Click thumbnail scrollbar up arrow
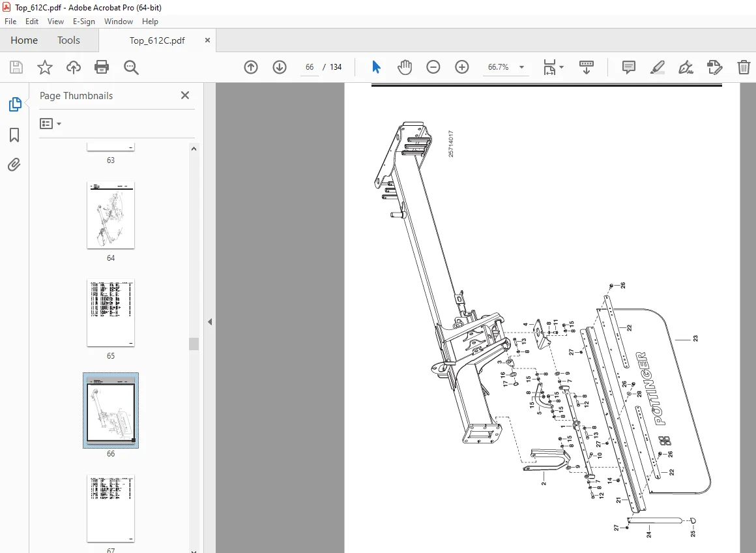Image resolution: width=756 pixels, height=553 pixels. [194, 149]
